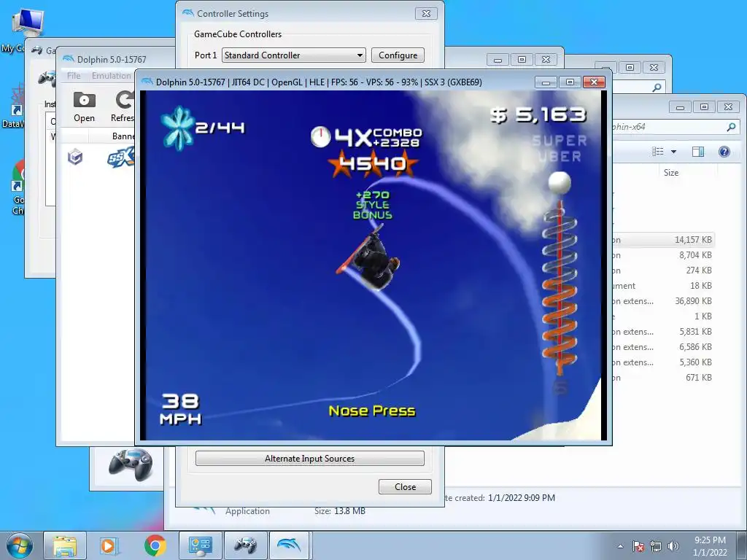Open the Port 1 Standard Controller dropdown
The height and width of the screenshot is (560, 747).
294,55
